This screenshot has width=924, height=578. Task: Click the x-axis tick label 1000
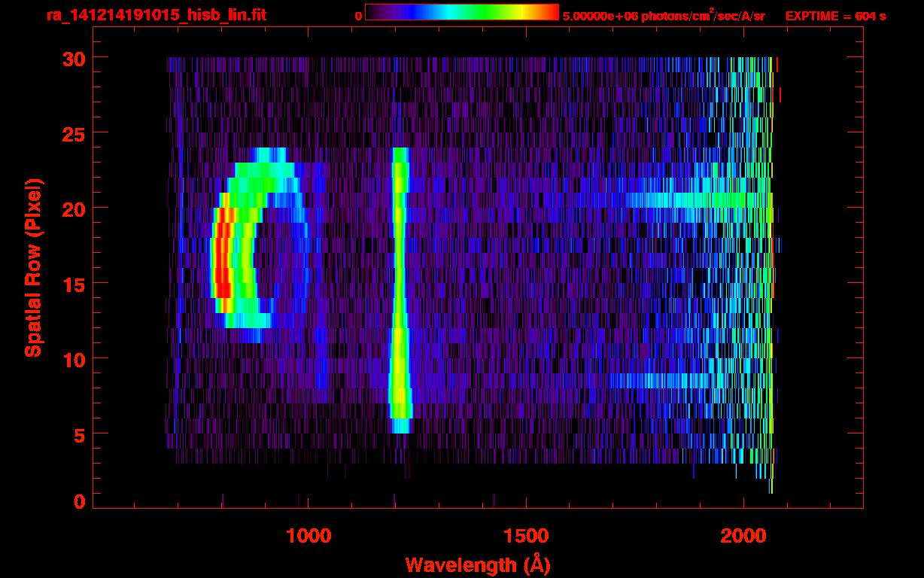pyautogui.click(x=309, y=536)
